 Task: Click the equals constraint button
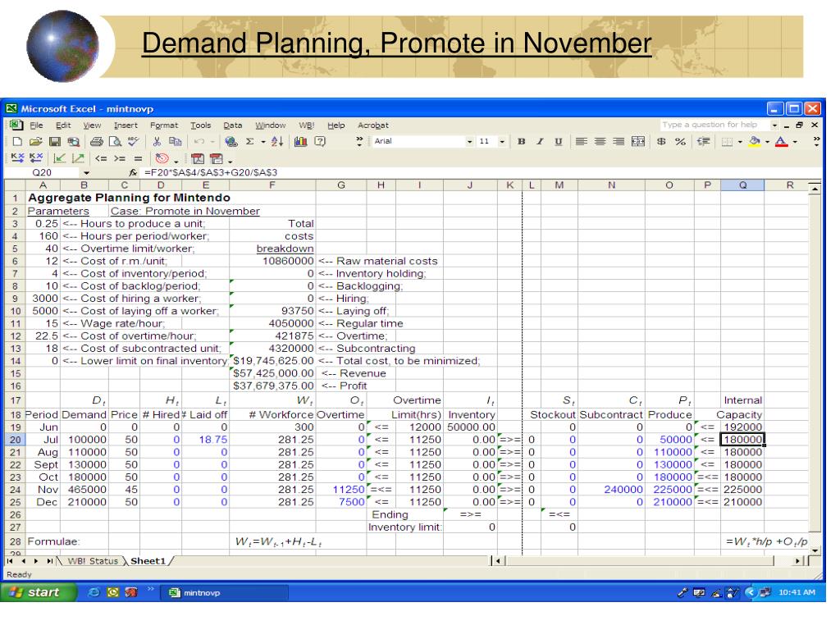pos(138,158)
